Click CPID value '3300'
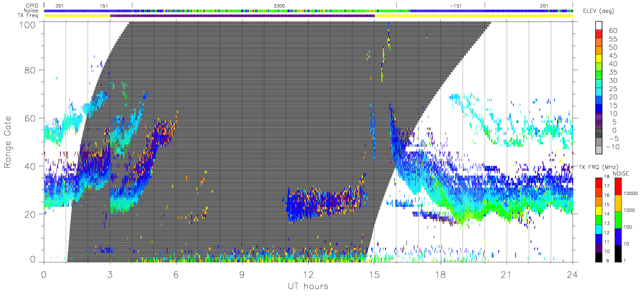 pyautogui.click(x=279, y=5)
